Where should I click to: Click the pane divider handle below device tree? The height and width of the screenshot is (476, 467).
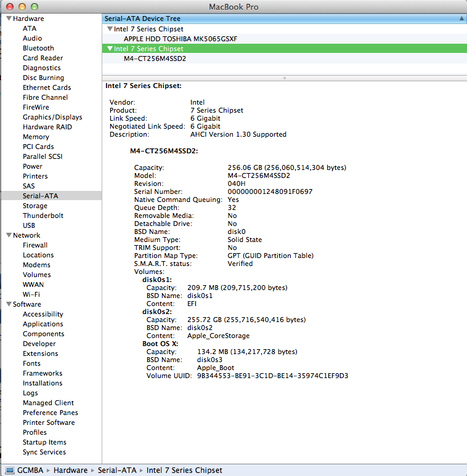(285, 78)
